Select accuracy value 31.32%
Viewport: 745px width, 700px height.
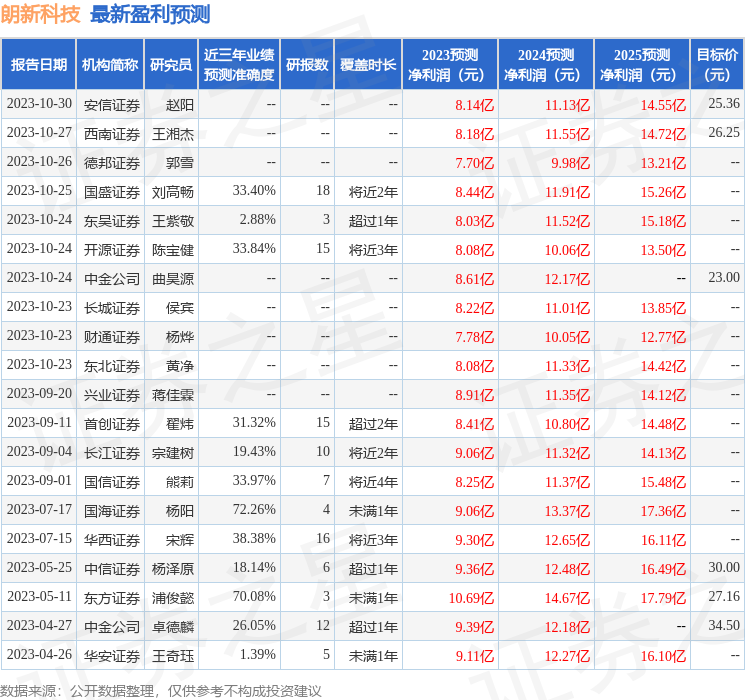254,422
